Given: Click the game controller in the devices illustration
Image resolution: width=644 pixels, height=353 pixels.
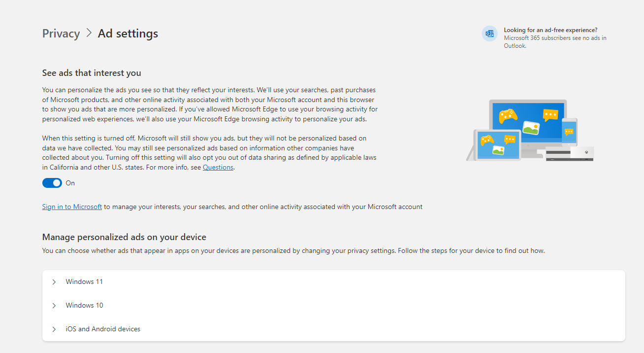Looking at the screenshot, I should [508, 117].
